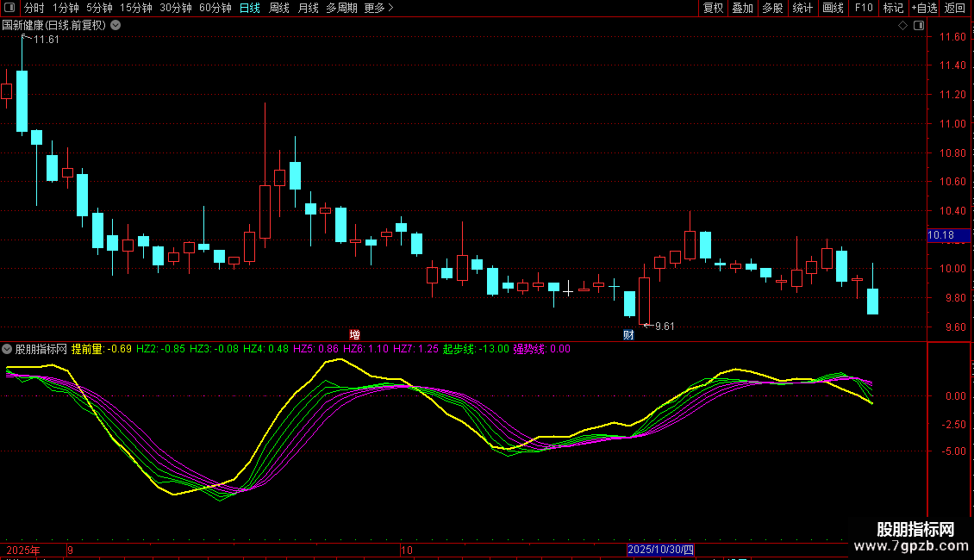
Task: Click the 起步线: -13.00 indicator value
Action: pyautogui.click(x=476, y=349)
